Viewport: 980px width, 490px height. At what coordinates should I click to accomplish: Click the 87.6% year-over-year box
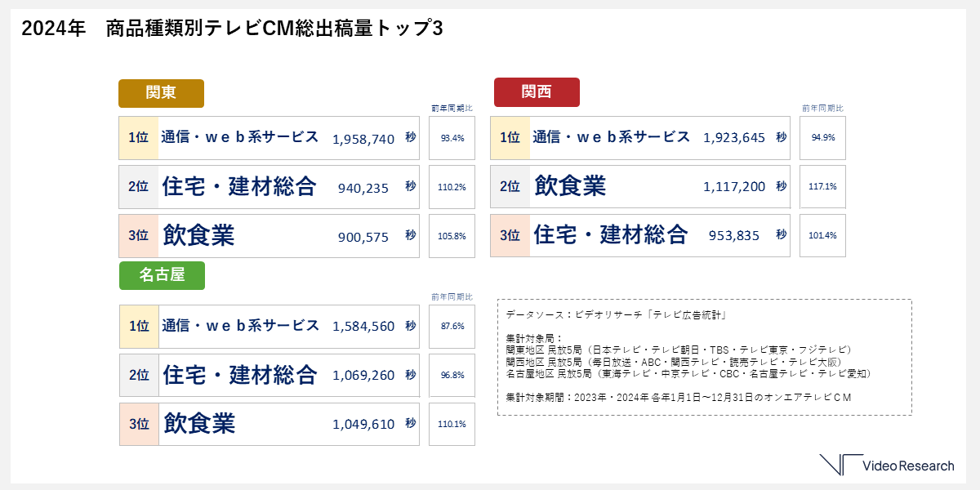(452, 327)
